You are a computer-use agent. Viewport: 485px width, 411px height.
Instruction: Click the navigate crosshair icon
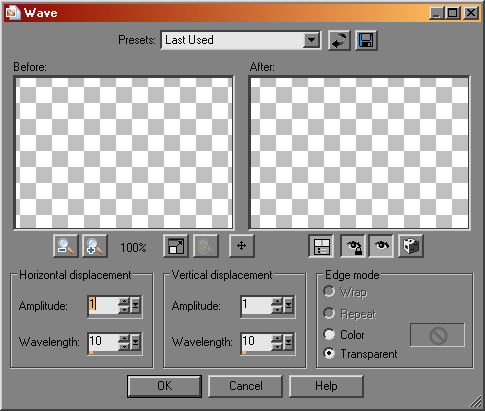(241, 246)
